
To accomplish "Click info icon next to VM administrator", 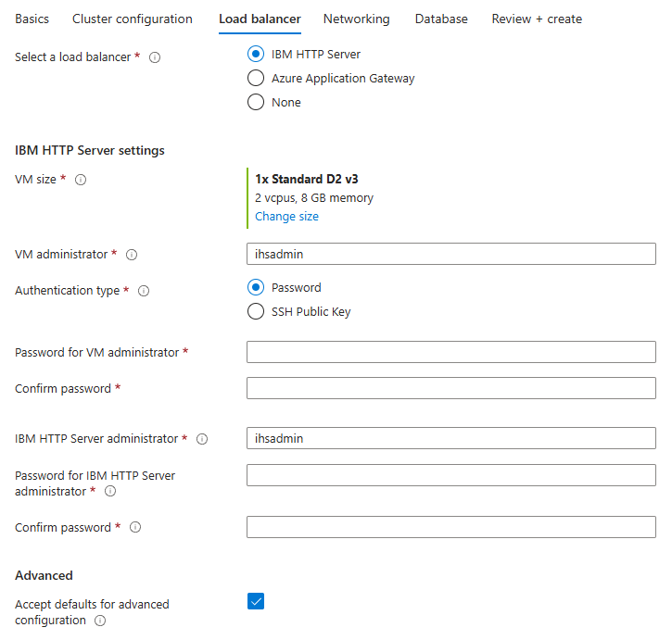I will [x=132, y=255].
